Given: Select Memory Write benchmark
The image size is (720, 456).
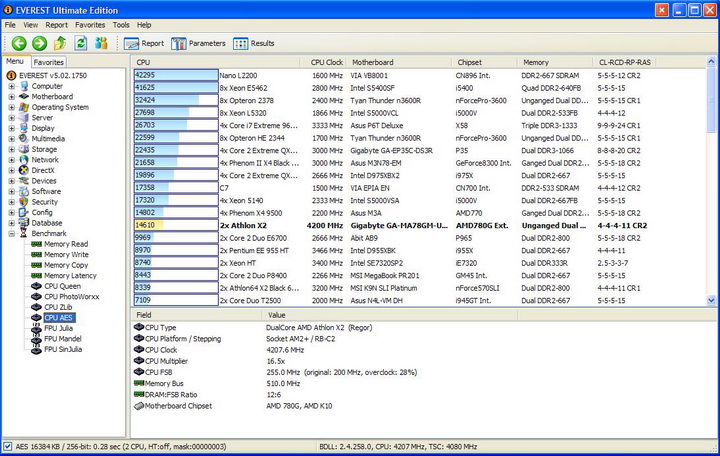Looking at the screenshot, I should pyautogui.click(x=66, y=255).
